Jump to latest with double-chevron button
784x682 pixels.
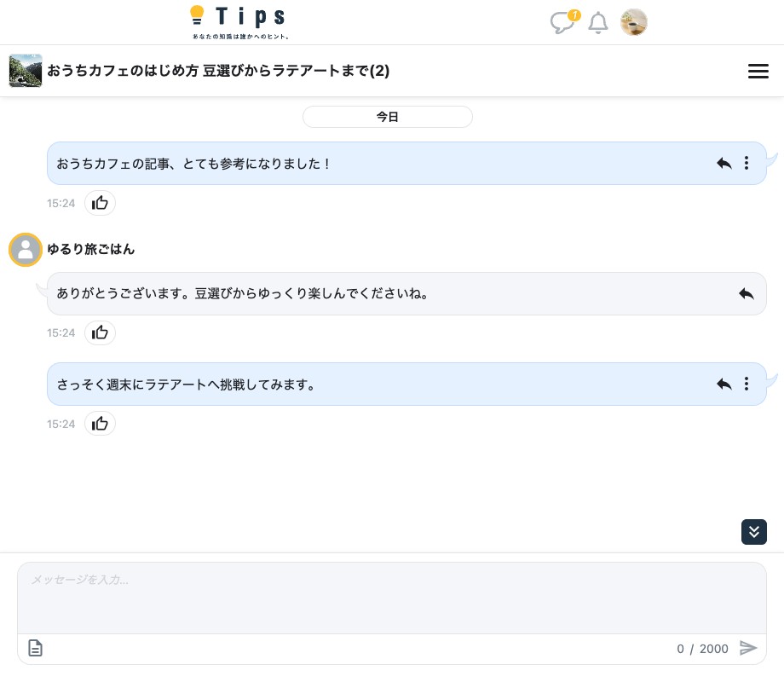(x=754, y=532)
